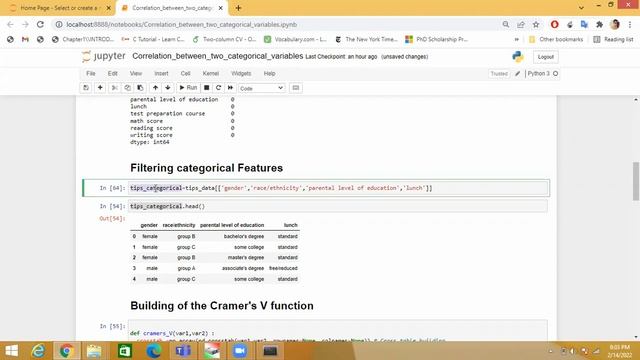Go back in browser history

(x=11, y=24)
